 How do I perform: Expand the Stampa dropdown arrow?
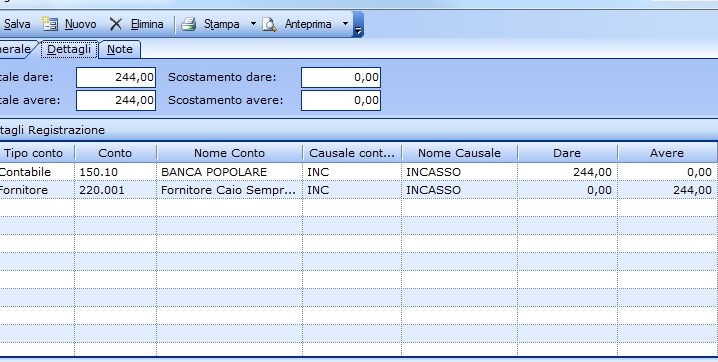point(253,23)
